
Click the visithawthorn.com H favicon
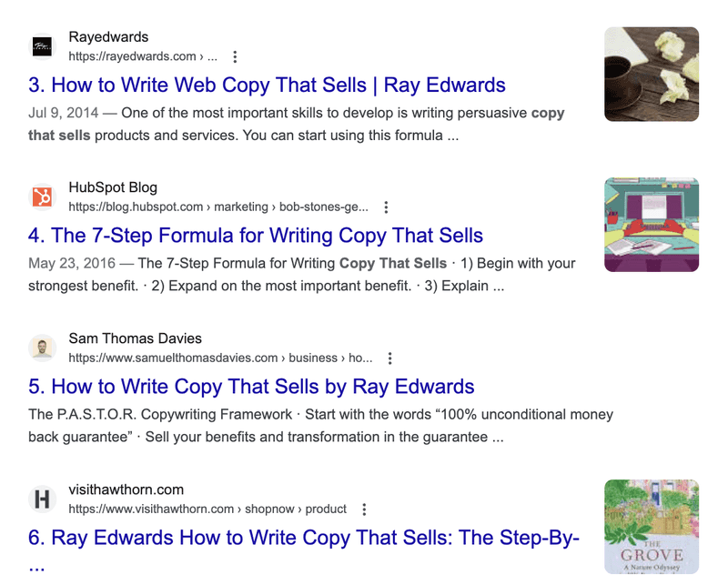42,499
